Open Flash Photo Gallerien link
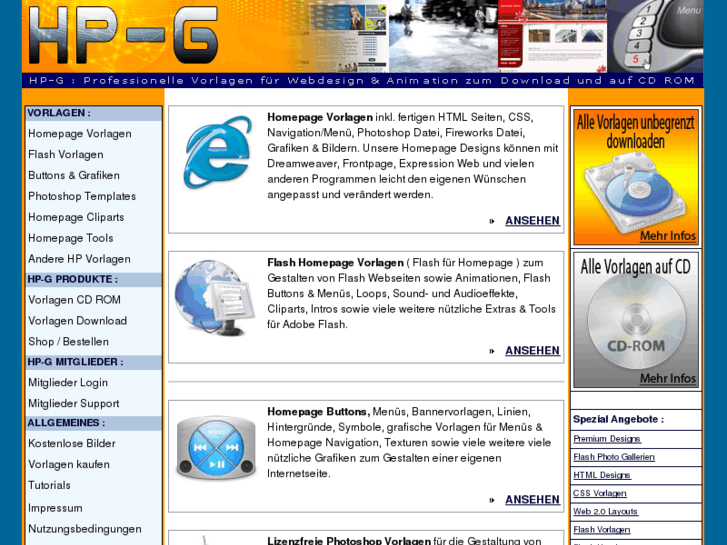The height and width of the screenshot is (545, 727). click(x=614, y=457)
